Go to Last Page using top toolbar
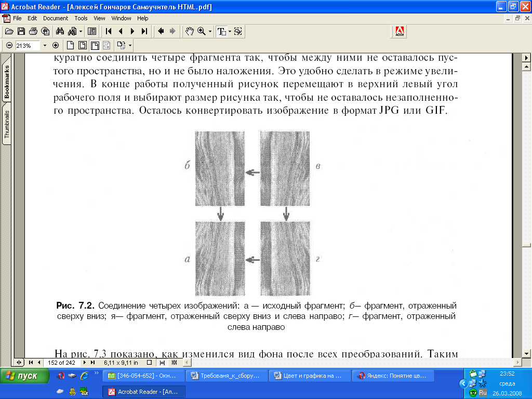Image resolution: width=532 pixels, height=399 pixels. click(144, 32)
